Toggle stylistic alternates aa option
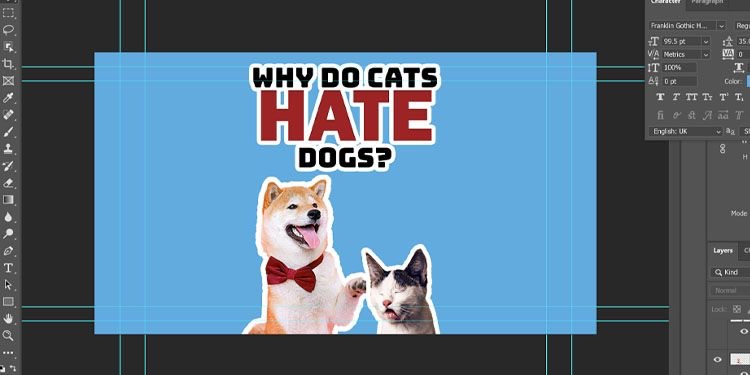Screen dimensions: 750x375 723,115
